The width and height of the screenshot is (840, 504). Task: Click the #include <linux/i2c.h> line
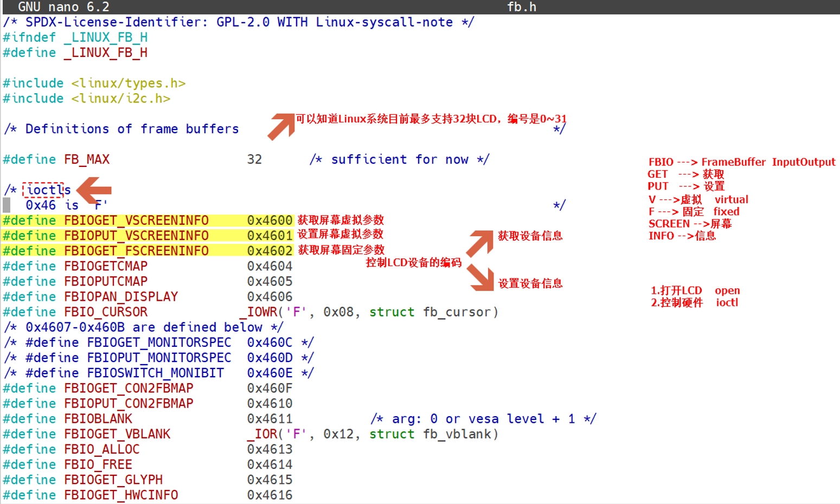click(87, 98)
